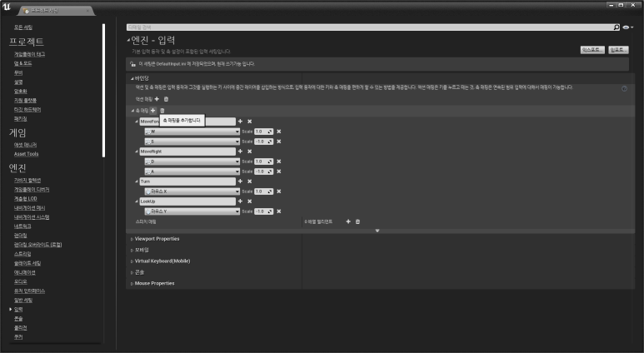The image size is (644, 353).
Task: Remove the W key binding
Action: point(279,132)
